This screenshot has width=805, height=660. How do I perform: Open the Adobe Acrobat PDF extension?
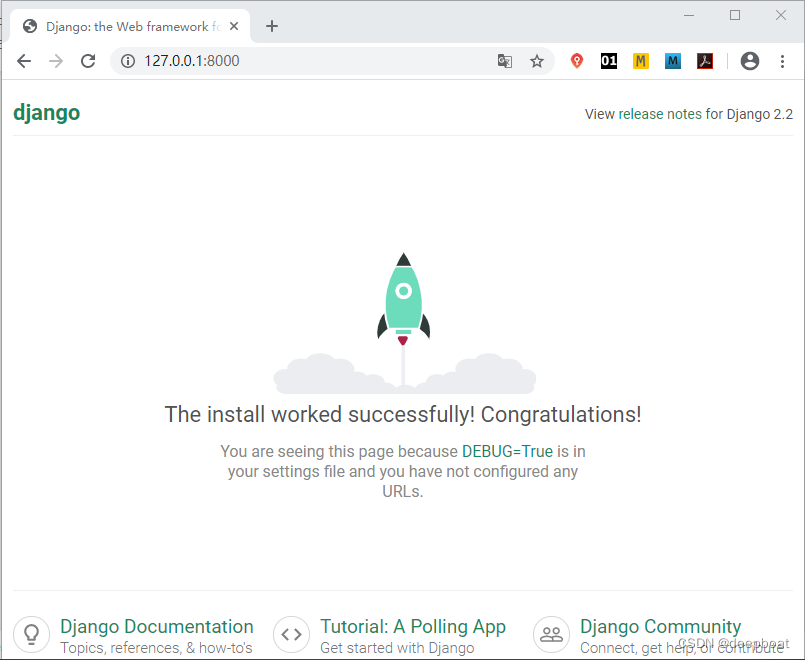(x=704, y=61)
